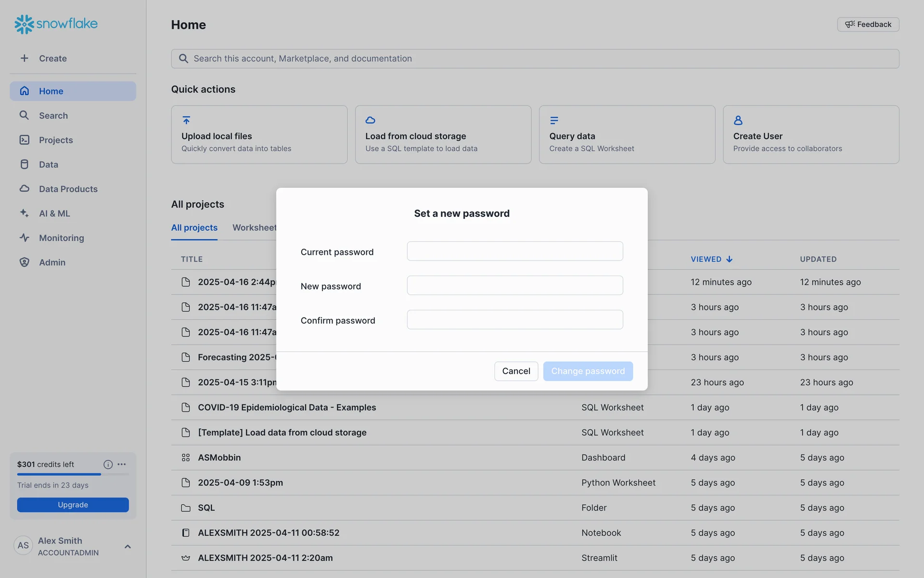
Task: Sort by the UPDATED column header
Action: (x=818, y=259)
